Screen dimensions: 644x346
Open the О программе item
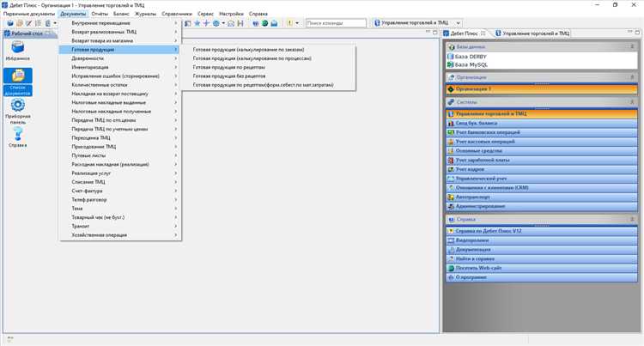coord(542,277)
